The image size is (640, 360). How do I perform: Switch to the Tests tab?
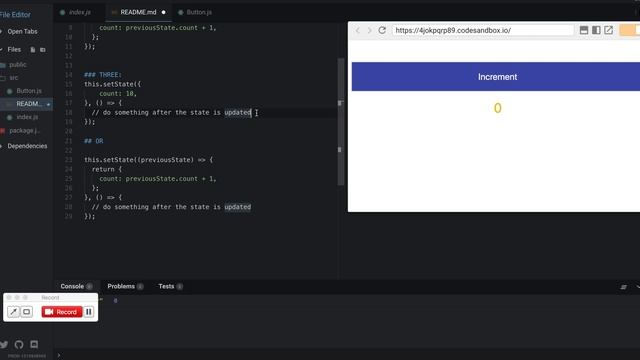click(x=170, y=286)
